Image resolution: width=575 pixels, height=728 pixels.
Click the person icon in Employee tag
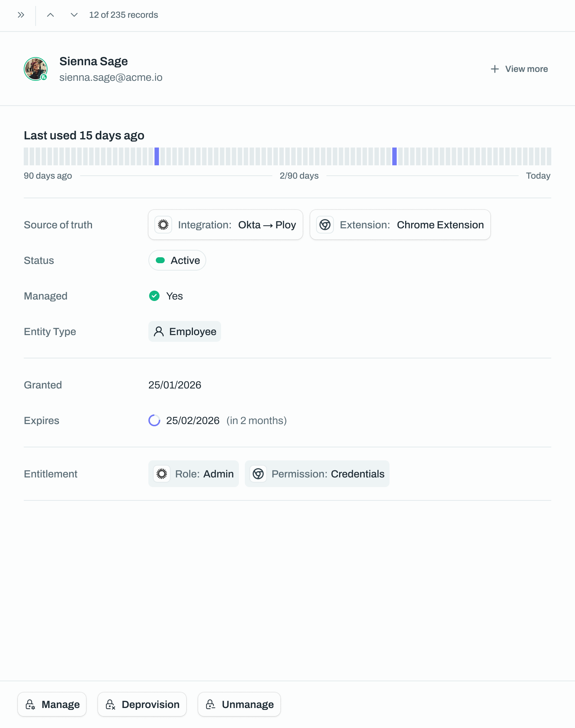(159, 331)
